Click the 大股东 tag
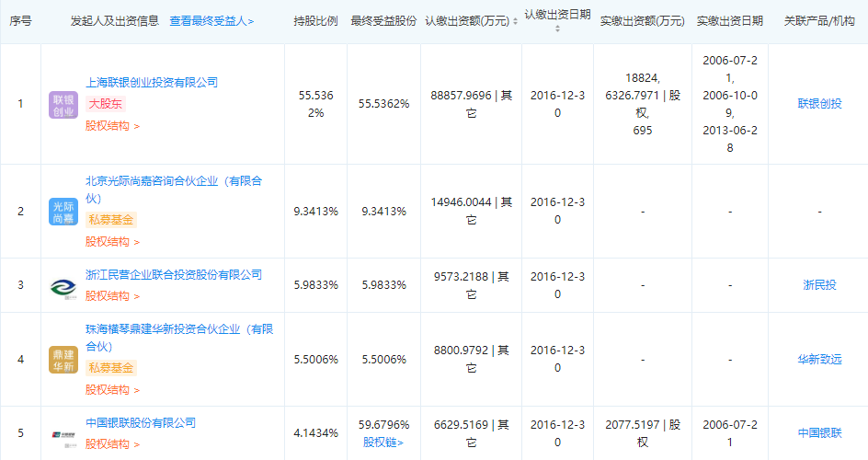868x460 pixels. point(106,104)
